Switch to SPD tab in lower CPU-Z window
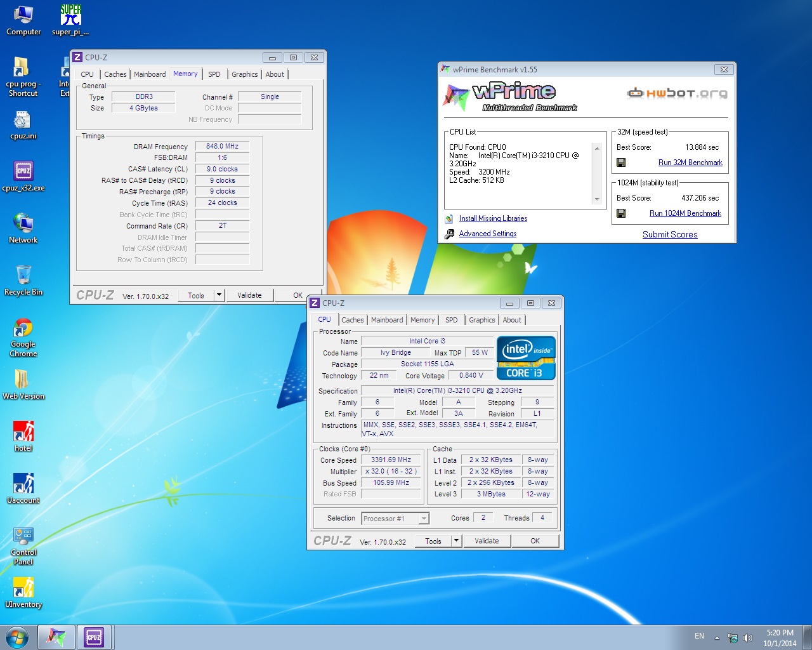The width and height of the screenshot is (812, 650). (452, 320)
